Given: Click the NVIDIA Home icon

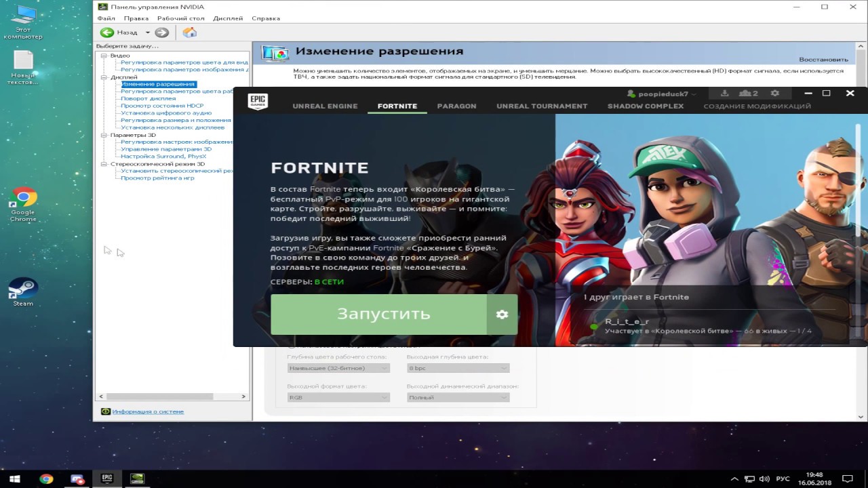Looking at the screenshot, I should 190,32.
